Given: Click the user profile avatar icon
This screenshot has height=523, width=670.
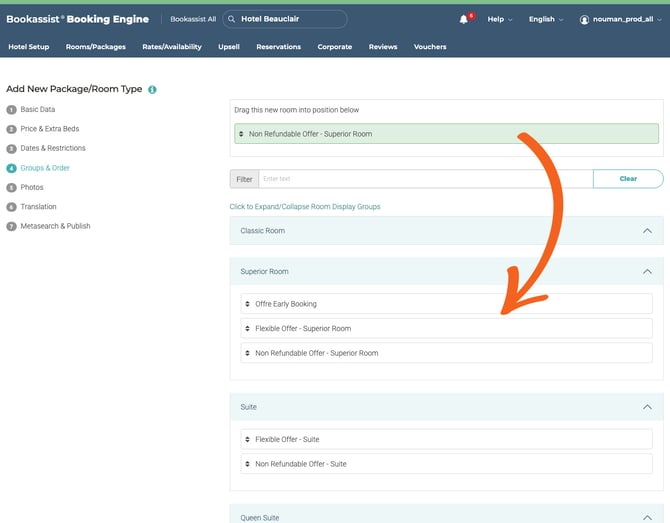Looking at the screenshot, I should click(585, 19).
